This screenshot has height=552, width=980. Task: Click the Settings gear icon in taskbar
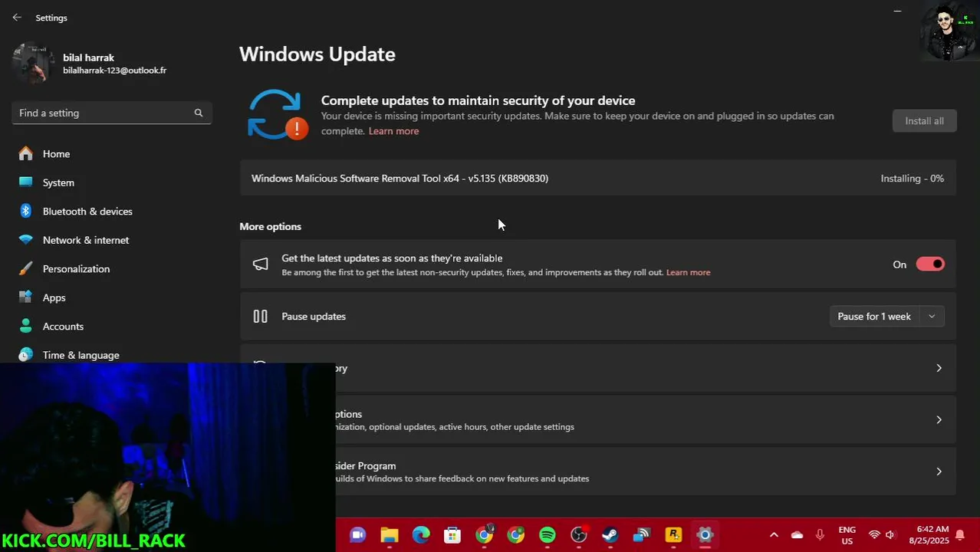(x=705, y=535)
